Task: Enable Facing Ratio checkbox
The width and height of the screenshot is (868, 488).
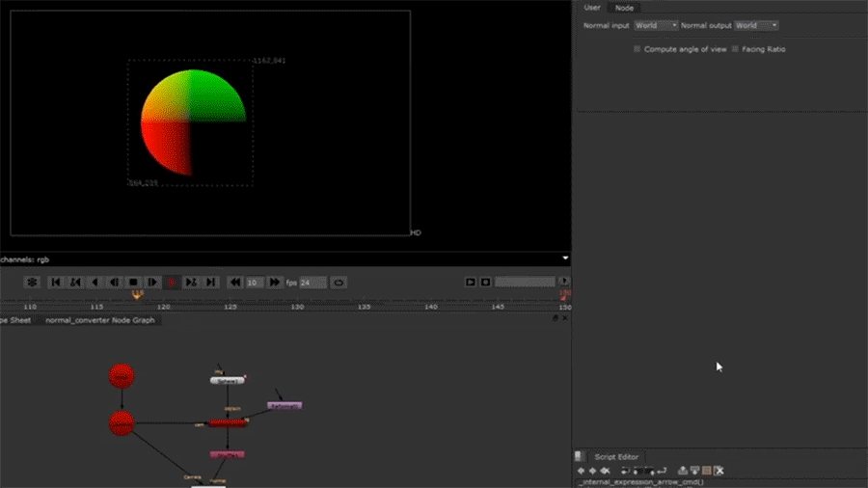Action: coord(735,49)
